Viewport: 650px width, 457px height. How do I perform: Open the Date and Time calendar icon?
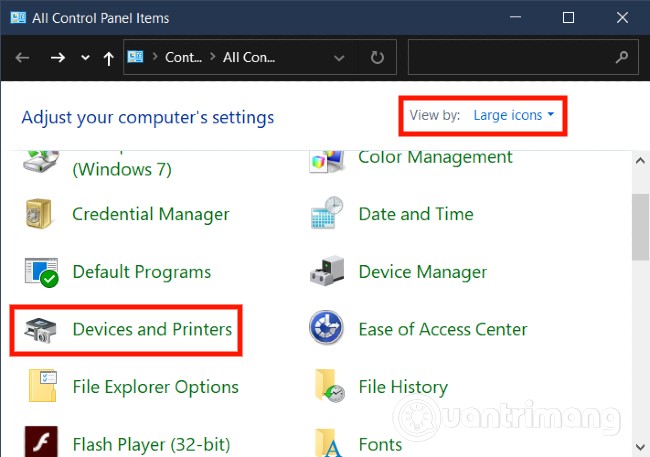327,213
